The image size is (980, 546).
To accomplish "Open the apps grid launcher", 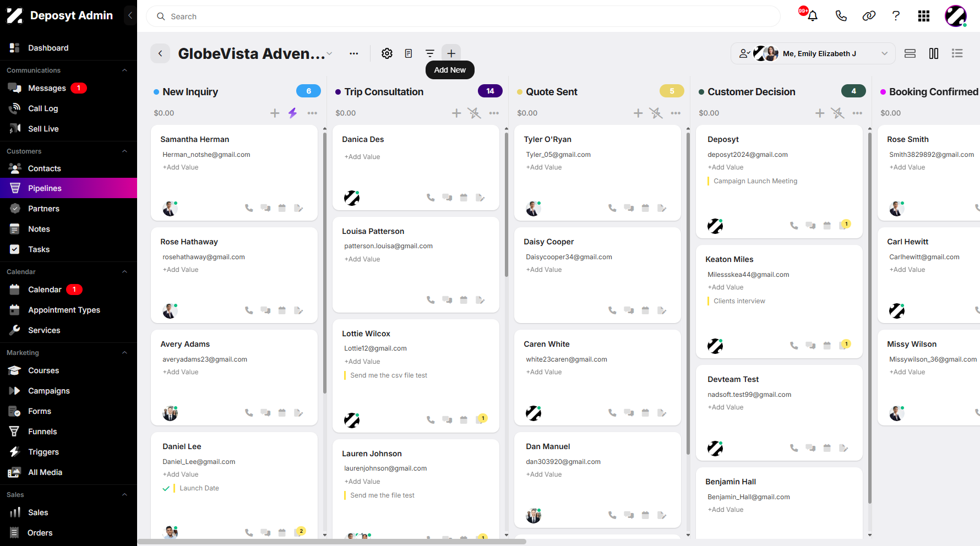I will point(924,16).
